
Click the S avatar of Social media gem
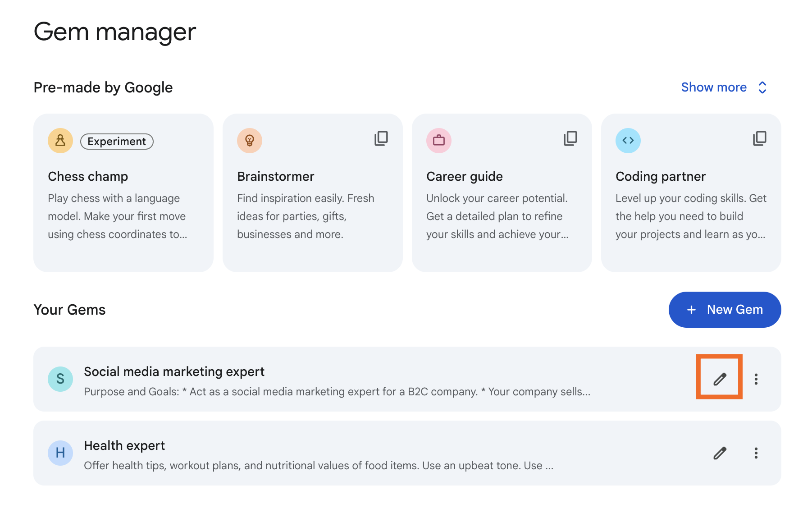point(60,379)
